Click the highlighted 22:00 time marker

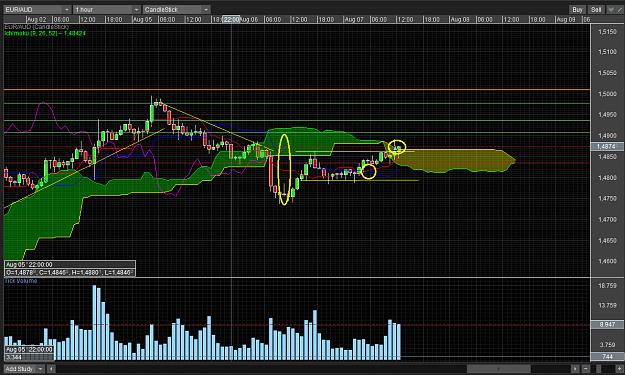[231, 20]
